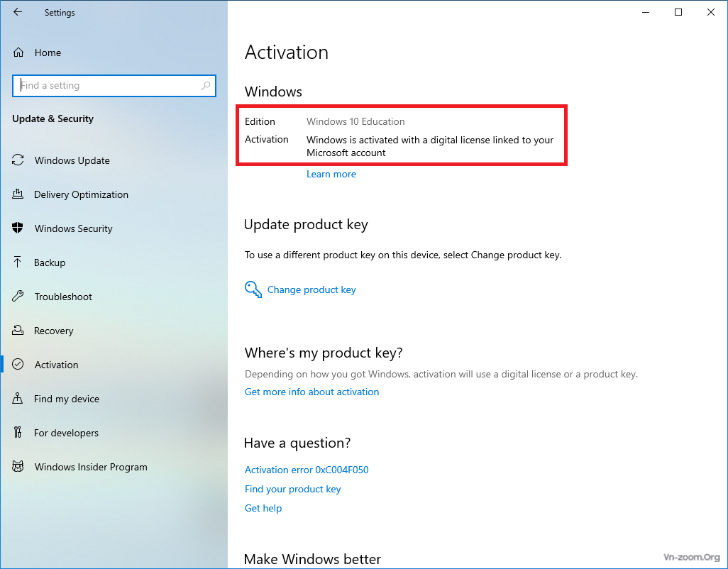The width and height of the screenshot is (728, 569).
Task: Click the Windows Update sync arrows icon
Action: 18,160
